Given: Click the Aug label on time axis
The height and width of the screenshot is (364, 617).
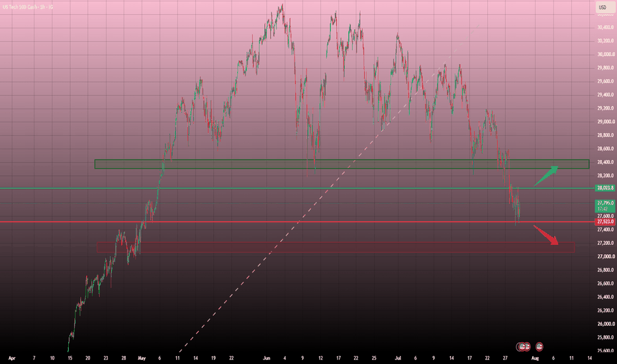Looking at the screenshot, I should 535,358.
